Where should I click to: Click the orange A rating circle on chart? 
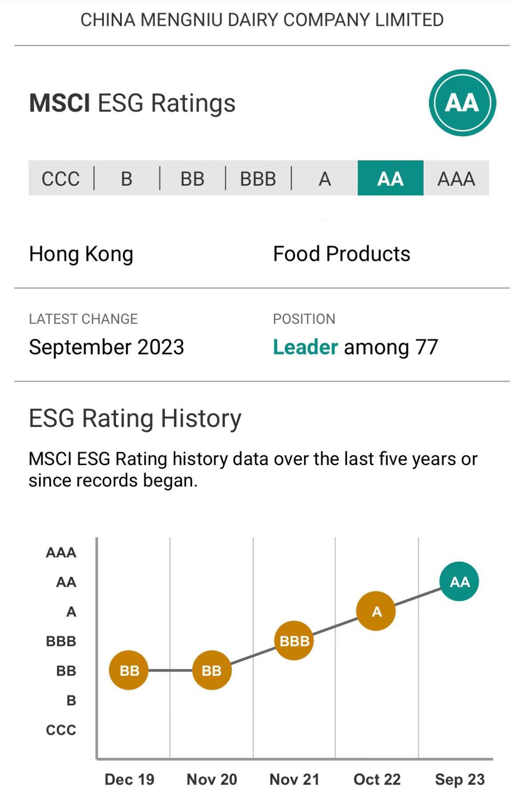(376, 611)
